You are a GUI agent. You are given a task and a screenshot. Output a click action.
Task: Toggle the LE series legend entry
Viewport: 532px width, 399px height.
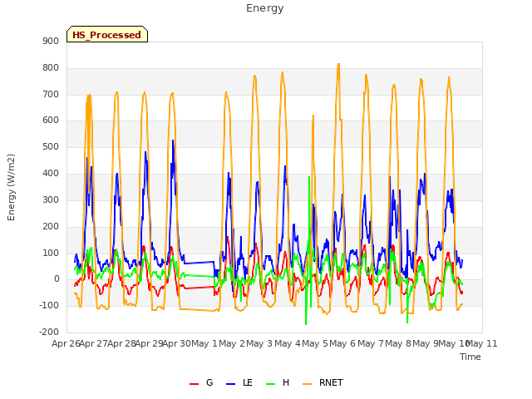(239, 382)
